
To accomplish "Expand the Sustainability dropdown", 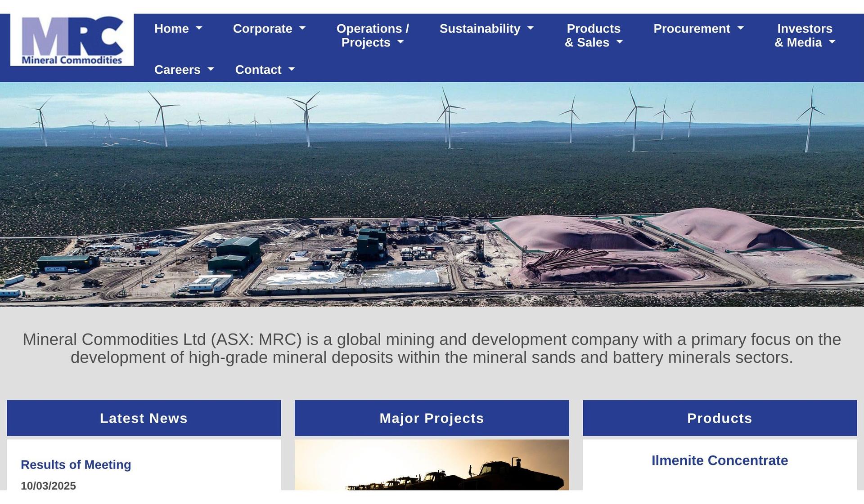I will click(x=486, y=29).
